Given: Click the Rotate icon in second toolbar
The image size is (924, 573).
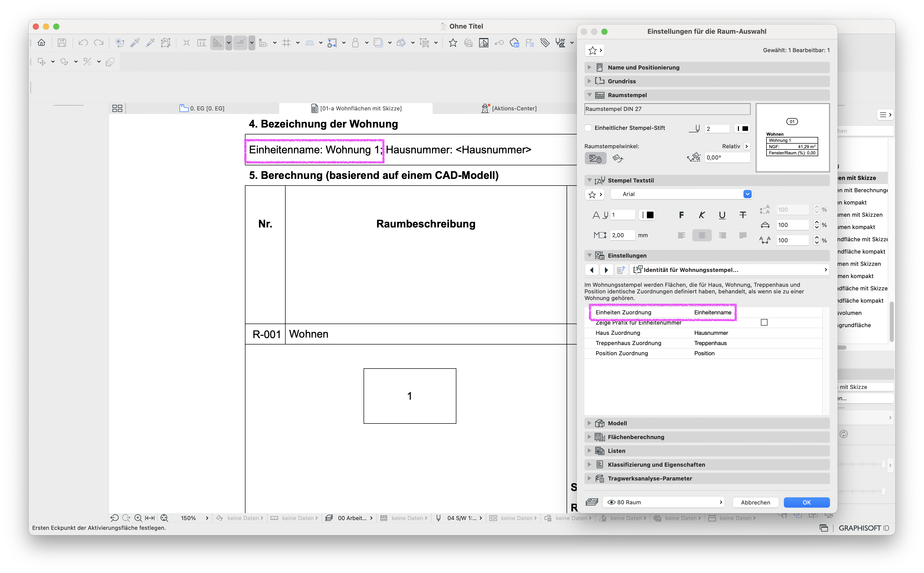Looking at the screenshot, I should [64, 61].
